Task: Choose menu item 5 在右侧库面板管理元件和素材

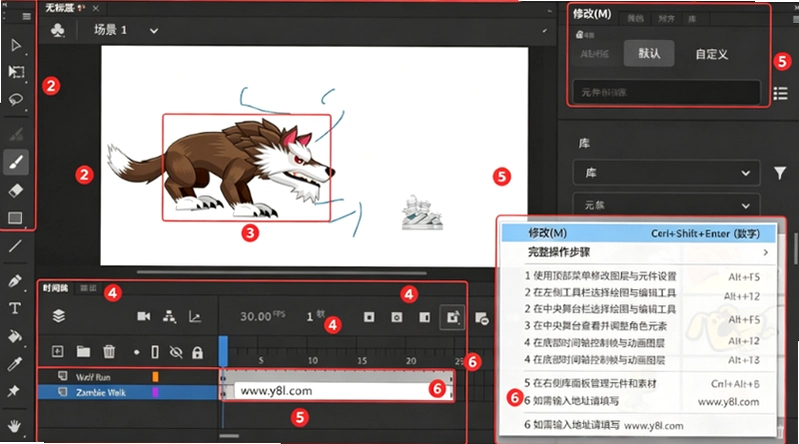Action: pos(591,383)
